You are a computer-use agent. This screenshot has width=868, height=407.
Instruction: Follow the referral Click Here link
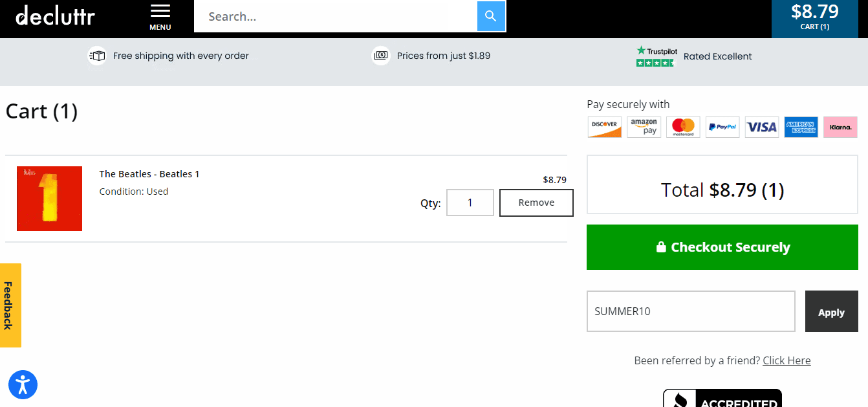pyautogui.click(x=787, y=360)
